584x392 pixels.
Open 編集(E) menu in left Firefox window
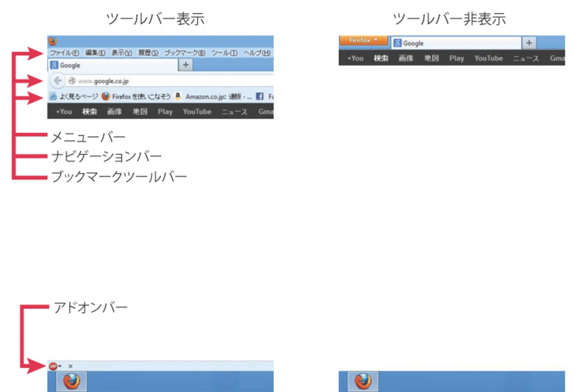coord(95,53)
